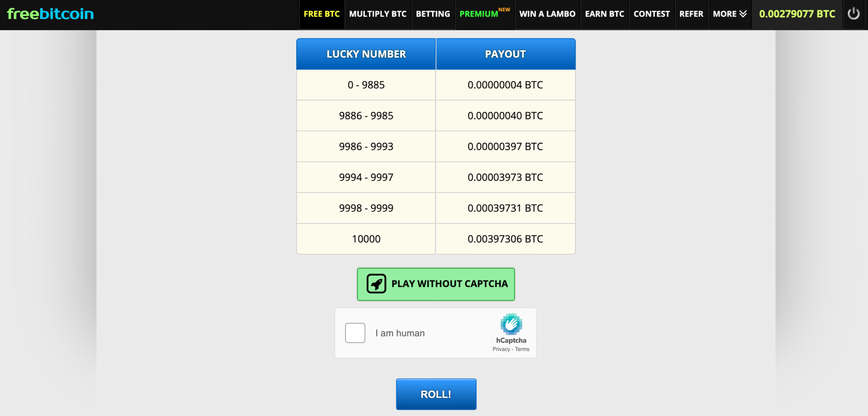Select the 0.00000004 BTC payout cell
Screen dimensions: 868x416
click(506, 85)
